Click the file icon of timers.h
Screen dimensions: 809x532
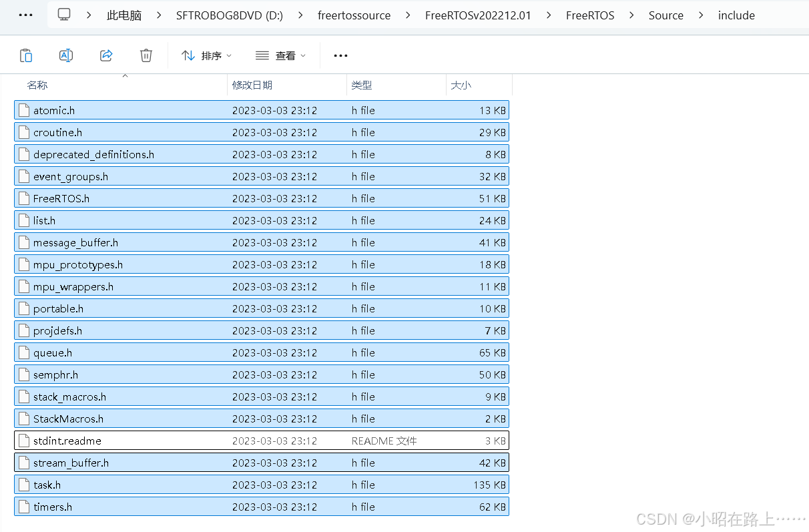pos(24,507)
